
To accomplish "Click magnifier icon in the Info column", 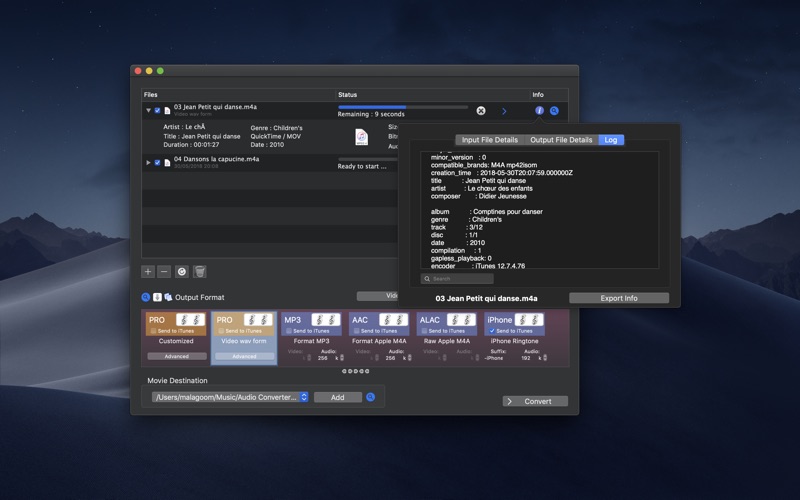I will pyautogui.click(x=554, y=110).
